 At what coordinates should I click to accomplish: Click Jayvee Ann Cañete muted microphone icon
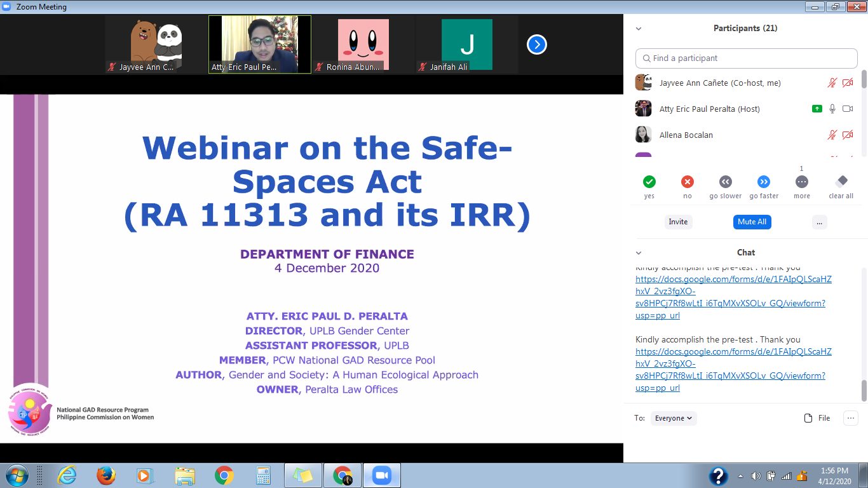(x=832, y=83)
